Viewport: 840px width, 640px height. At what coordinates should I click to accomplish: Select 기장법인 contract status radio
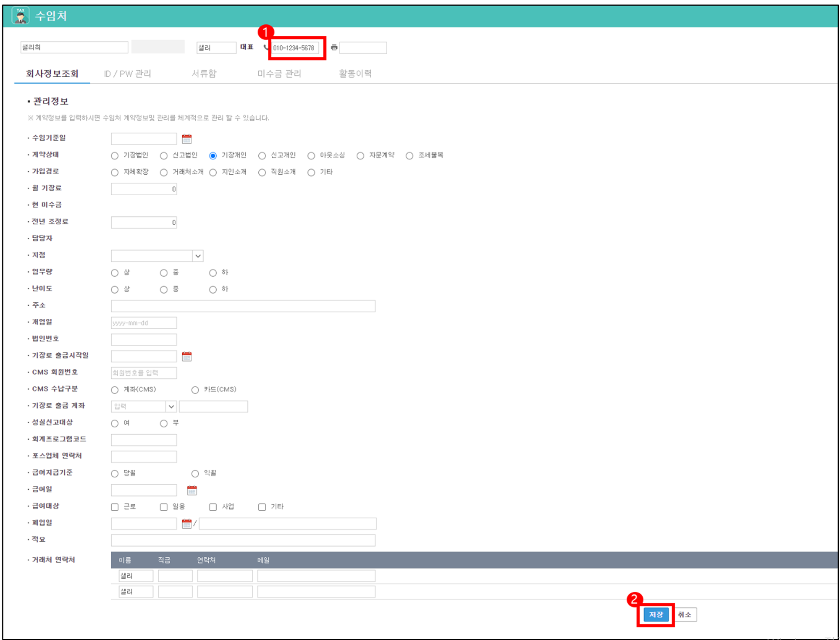[115, 156]
